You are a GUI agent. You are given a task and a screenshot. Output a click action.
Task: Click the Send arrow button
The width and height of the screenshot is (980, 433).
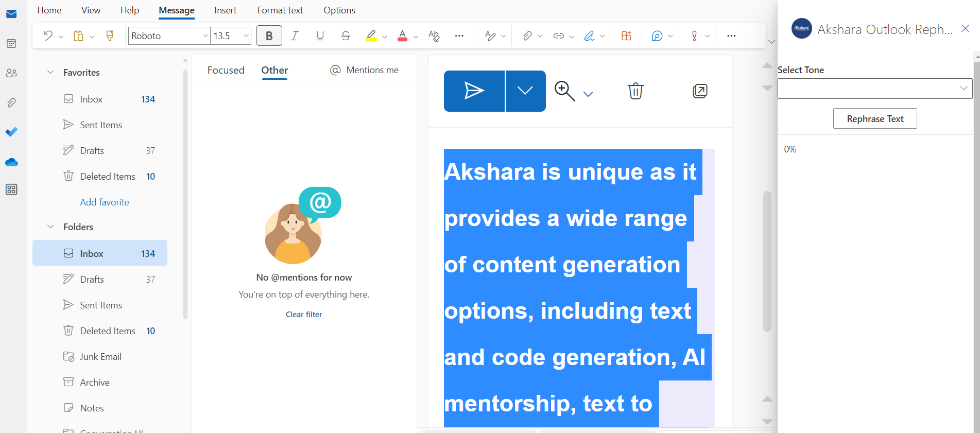pyautogui.click(x=474, y=91)
